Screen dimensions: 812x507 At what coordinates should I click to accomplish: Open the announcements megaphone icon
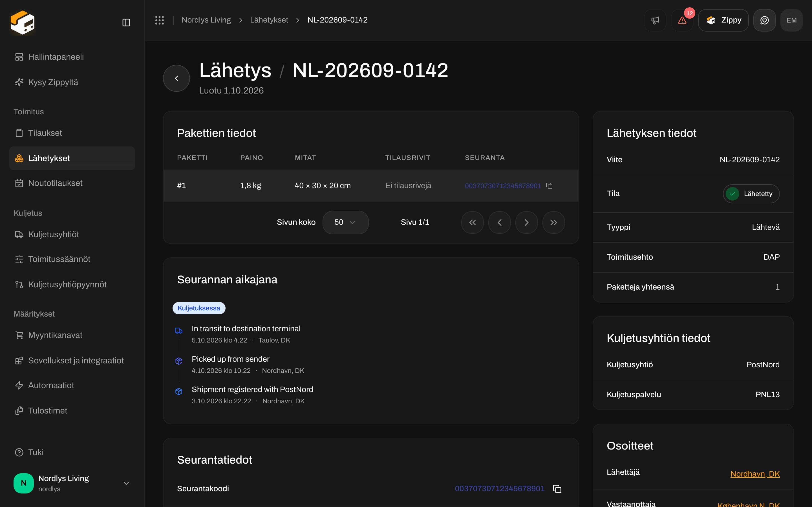[x=655, y=20]
